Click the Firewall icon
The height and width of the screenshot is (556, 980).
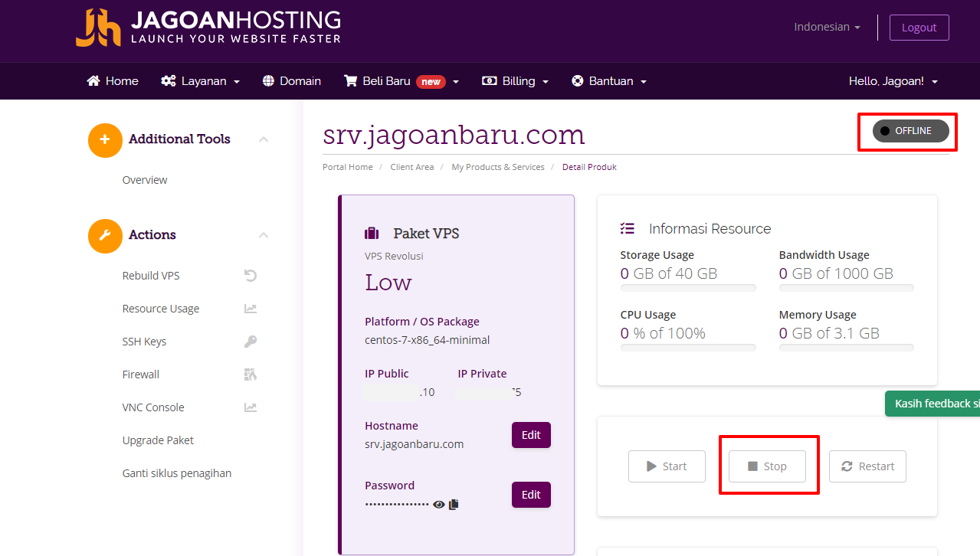click(251, 374)
